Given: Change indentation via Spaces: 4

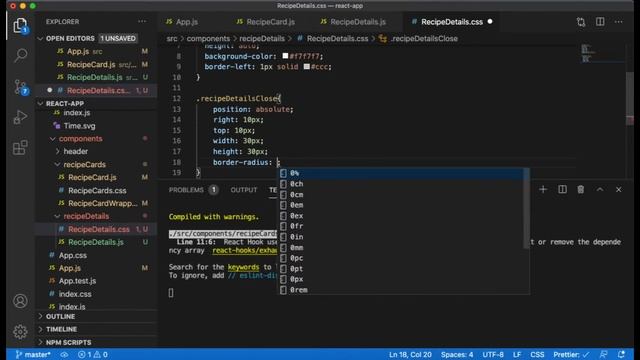Looking at the screenshot, I should [x=457, y=354].
